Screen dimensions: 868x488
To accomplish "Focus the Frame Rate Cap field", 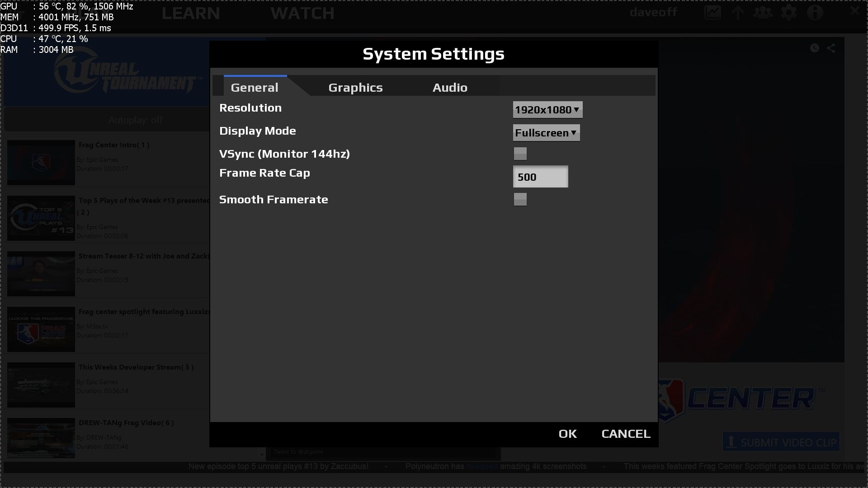I will 540,177.
